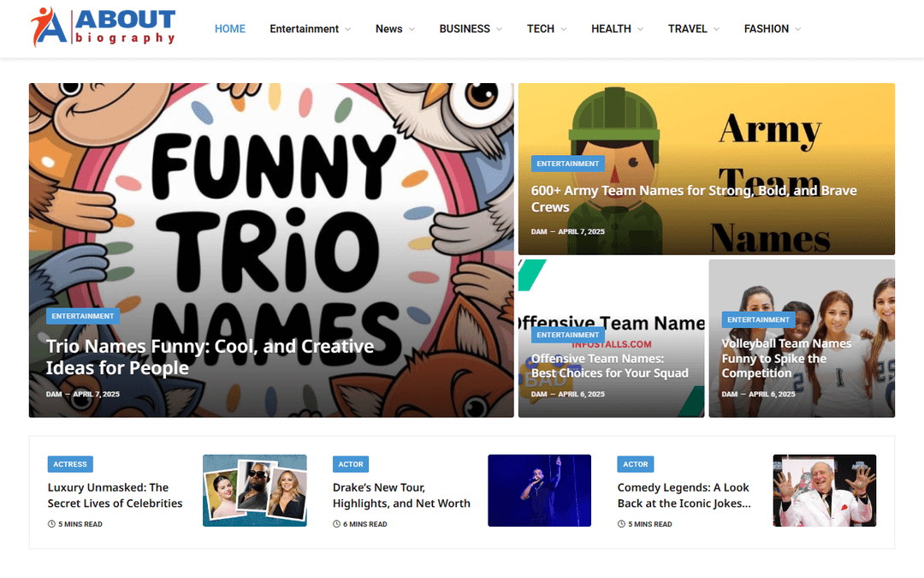
Task: Click ACTRESS category tag
Action: [x=70, y=464]
